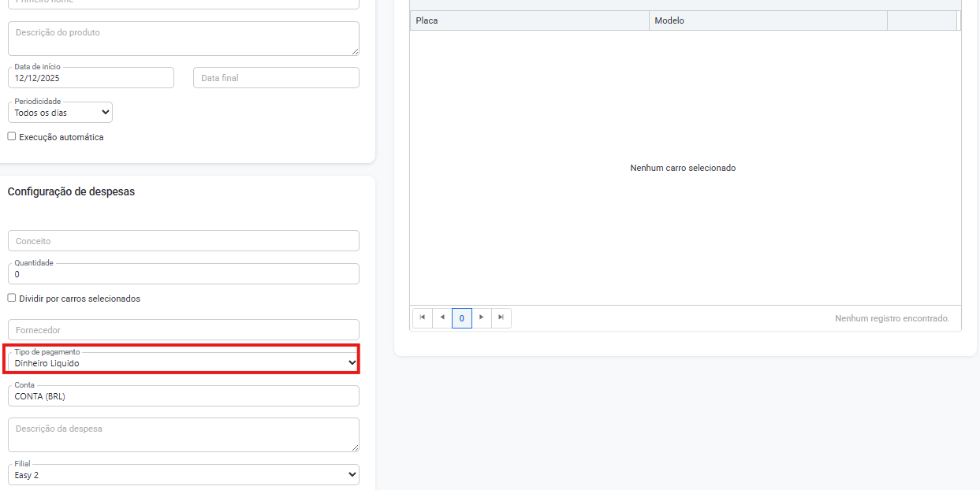This screenshot has width=980, height=490.
Task: Go to the next page of the car table
Action: 482,317
